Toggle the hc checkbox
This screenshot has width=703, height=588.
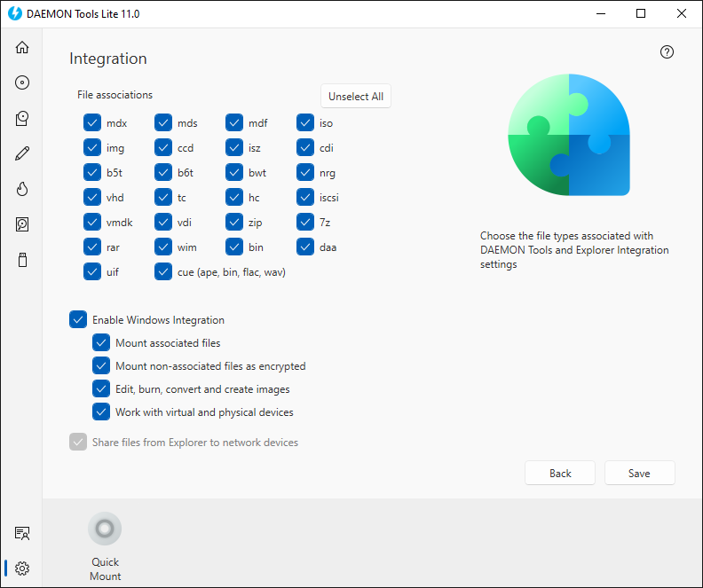[x=234, y=197]
